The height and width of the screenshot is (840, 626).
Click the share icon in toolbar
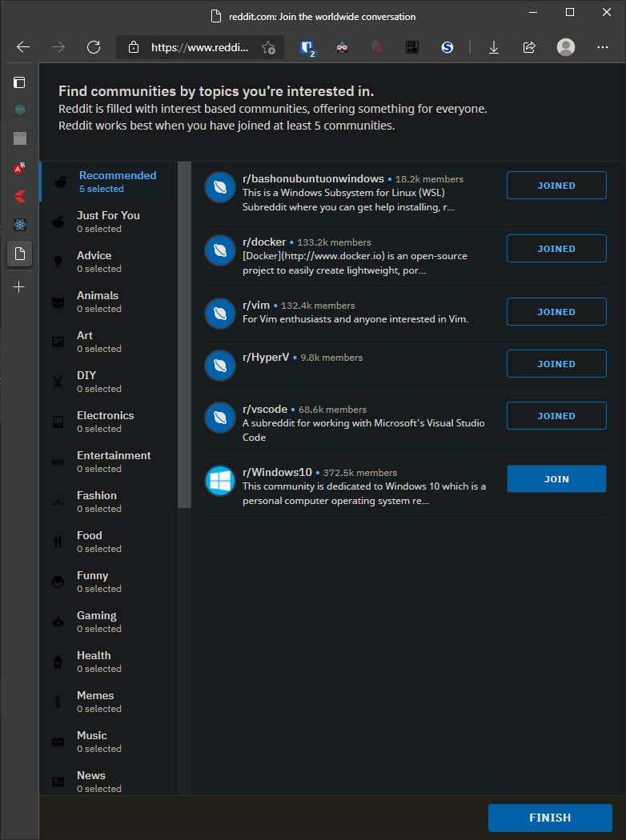pyautogui.click(x=529, y=47)
